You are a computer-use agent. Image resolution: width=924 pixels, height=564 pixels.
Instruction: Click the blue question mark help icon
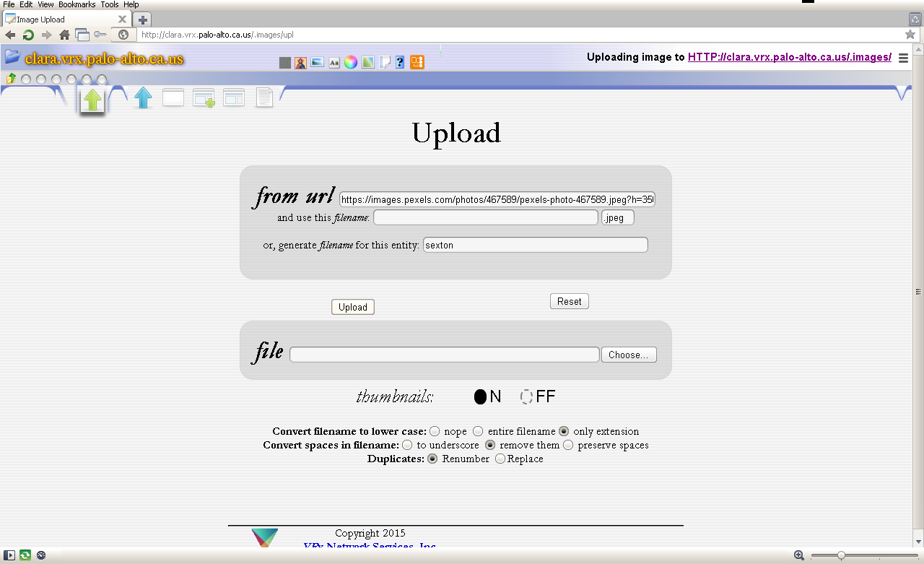[400, 62]
